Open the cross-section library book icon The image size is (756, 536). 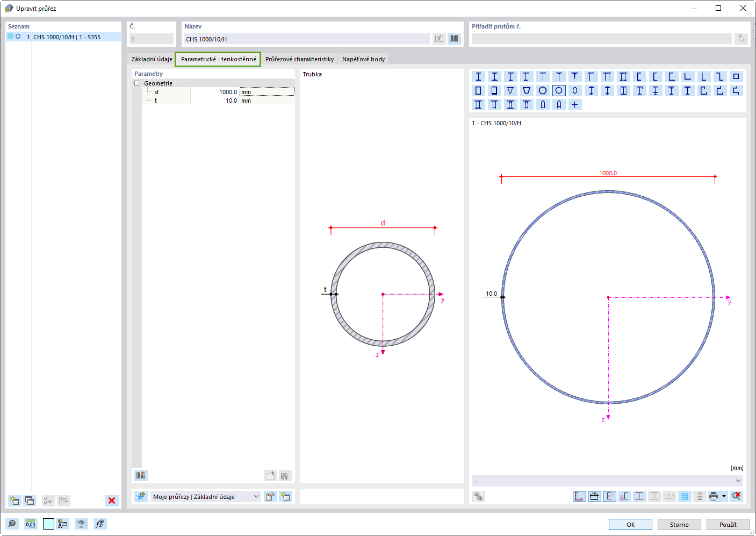tap(454, 39)
